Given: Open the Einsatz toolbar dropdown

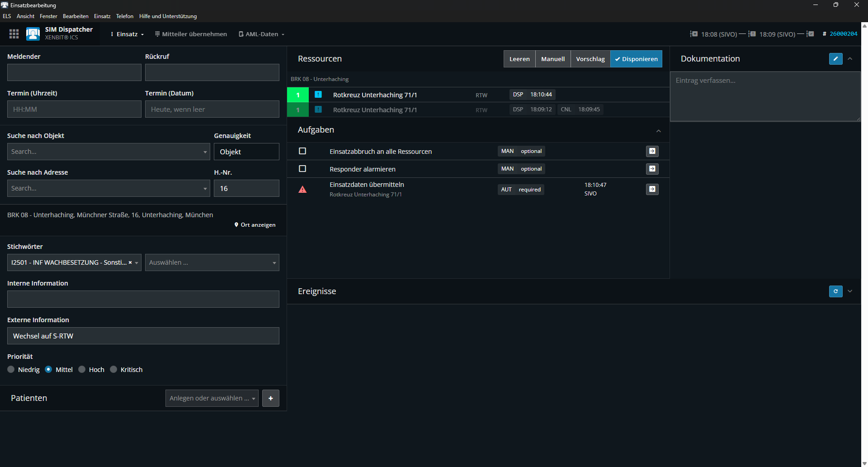Looking at the screenshot, I should point(127,34).
